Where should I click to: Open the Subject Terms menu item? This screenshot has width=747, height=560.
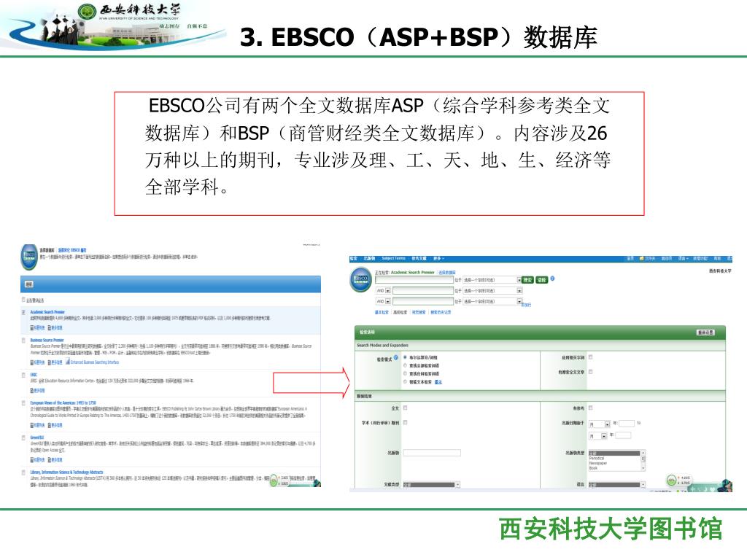coord(393,259)
